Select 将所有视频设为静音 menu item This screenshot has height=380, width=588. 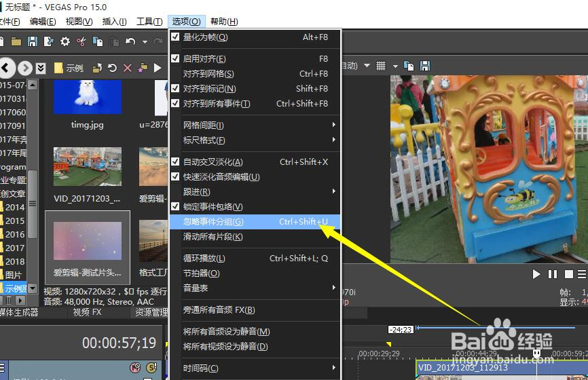(255, 347)
